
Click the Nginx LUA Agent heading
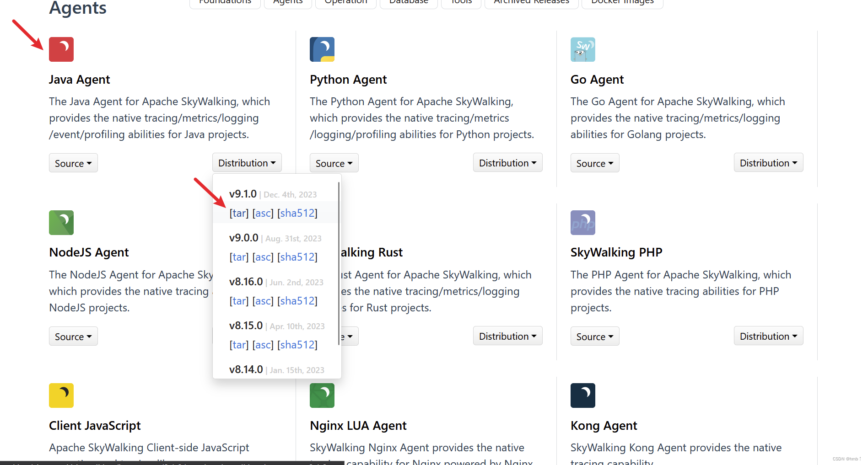pos(358,426)
